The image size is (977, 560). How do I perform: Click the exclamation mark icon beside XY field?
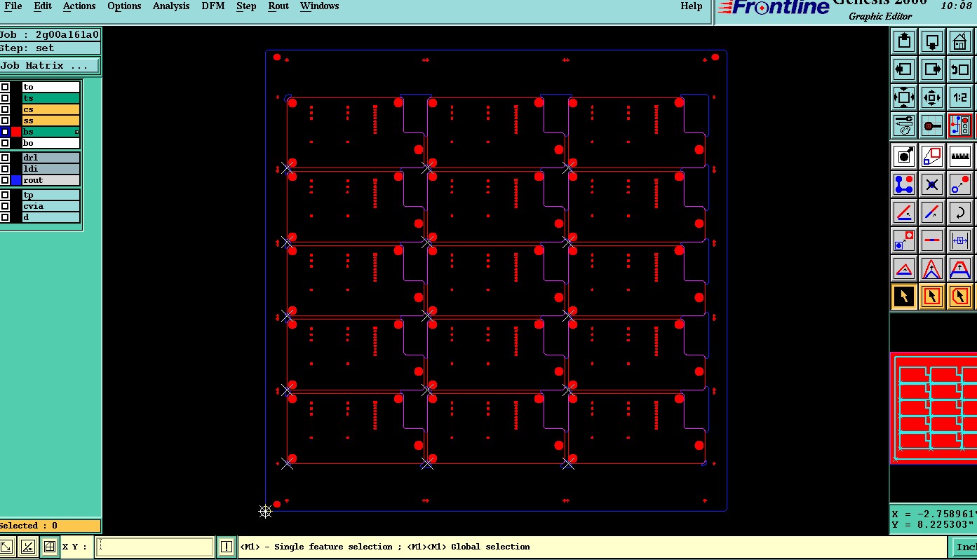(x=226, y=547)
